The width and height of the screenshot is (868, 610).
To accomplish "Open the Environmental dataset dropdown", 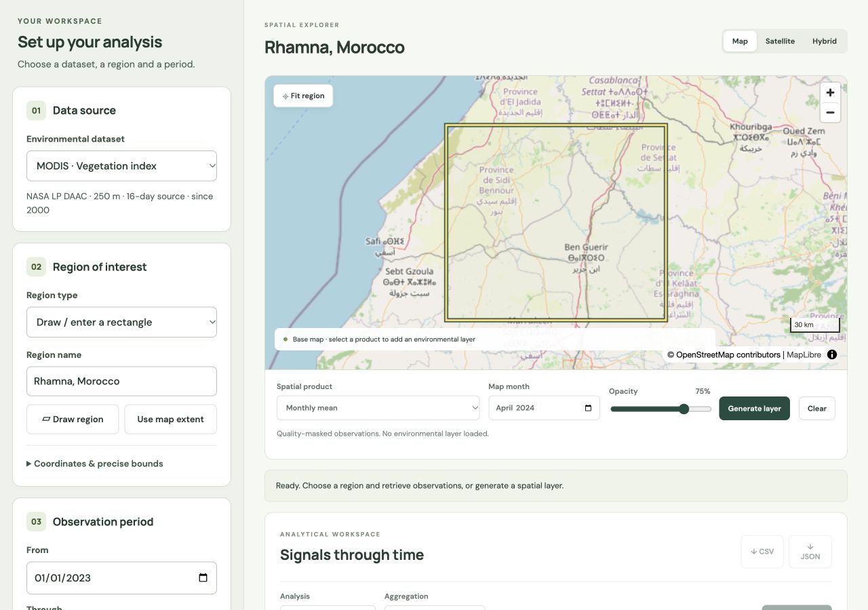I will pyautogui.click(x=121, y=166).
